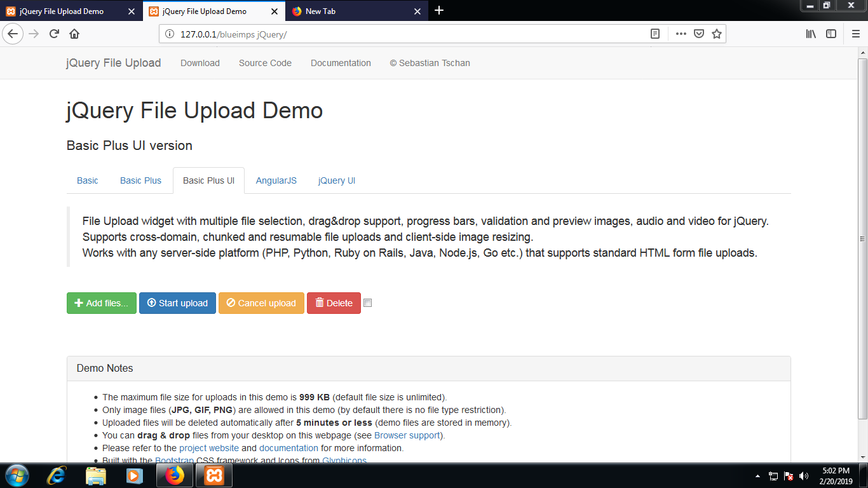
Task: Go back to the previous page
Action: pos(13,34)
